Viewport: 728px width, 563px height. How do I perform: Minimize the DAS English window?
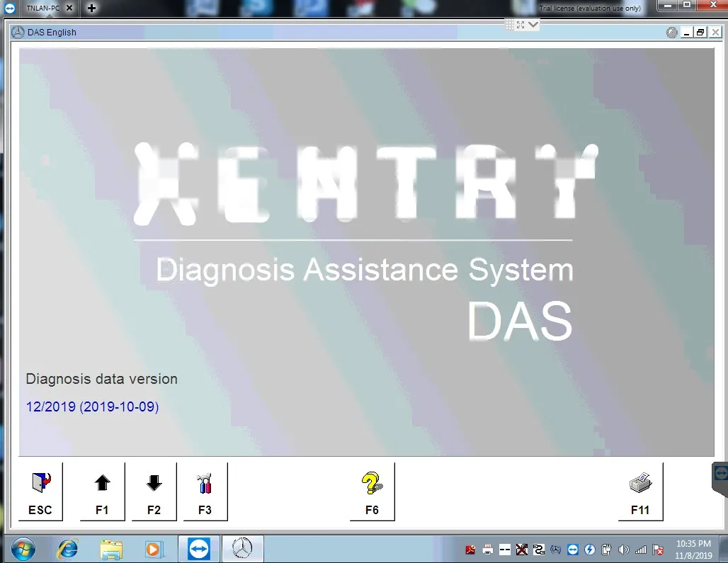point(686,33)
